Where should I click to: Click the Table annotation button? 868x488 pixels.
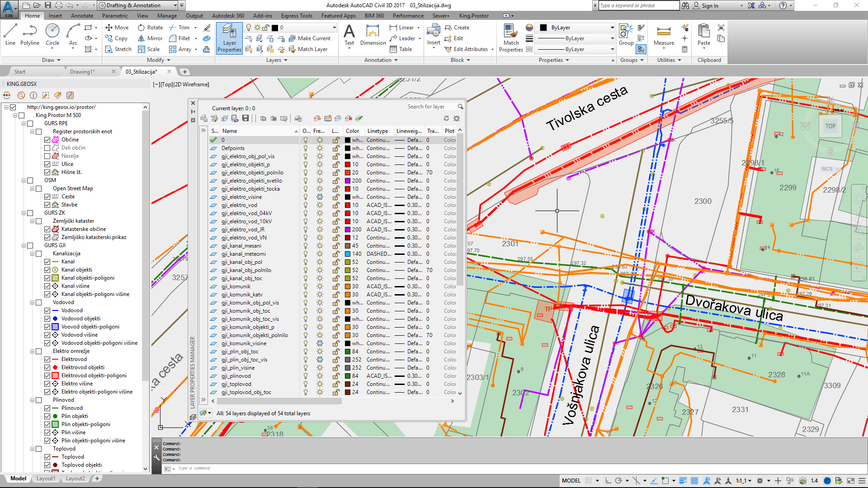pyautogui.click(x=401, y=49)
